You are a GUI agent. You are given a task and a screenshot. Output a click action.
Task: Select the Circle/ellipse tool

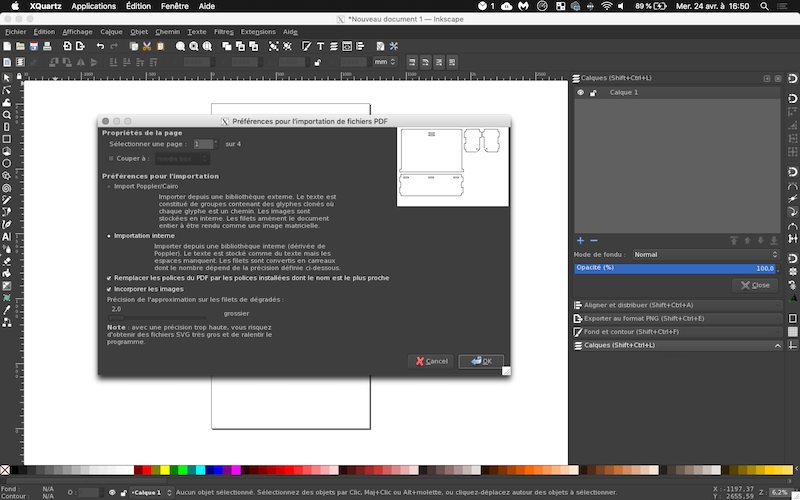7,163
